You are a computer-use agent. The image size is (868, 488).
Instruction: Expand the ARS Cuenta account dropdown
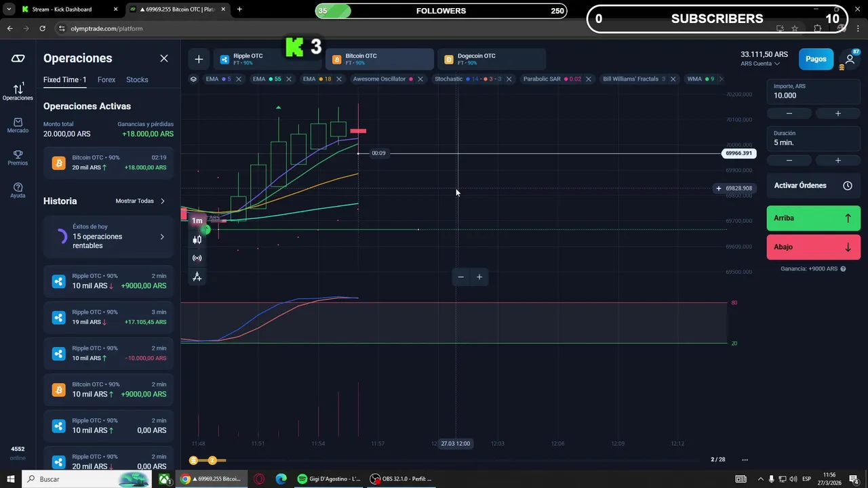coord(760,64)
